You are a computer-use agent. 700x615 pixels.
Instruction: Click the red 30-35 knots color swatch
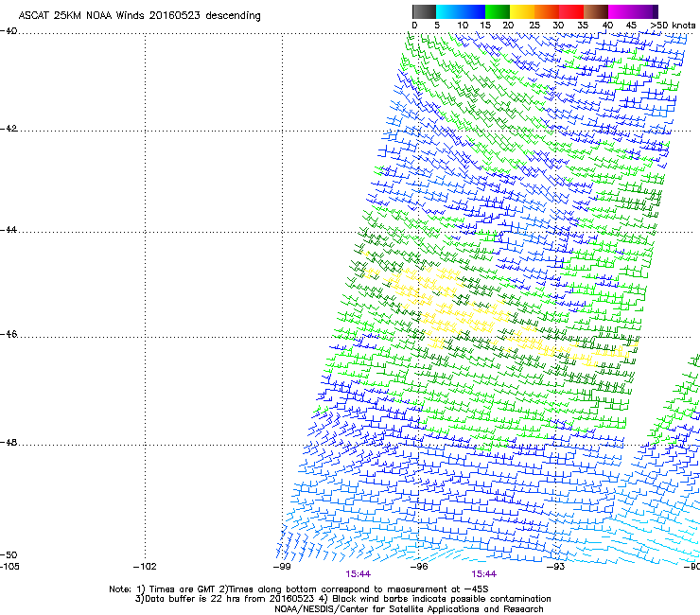[x=571, y=11]
